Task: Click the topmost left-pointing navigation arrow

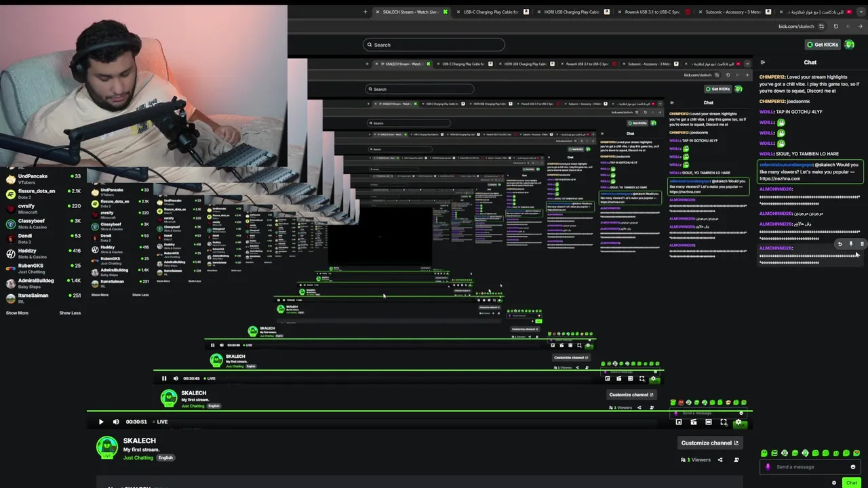Action: [848, 26]
